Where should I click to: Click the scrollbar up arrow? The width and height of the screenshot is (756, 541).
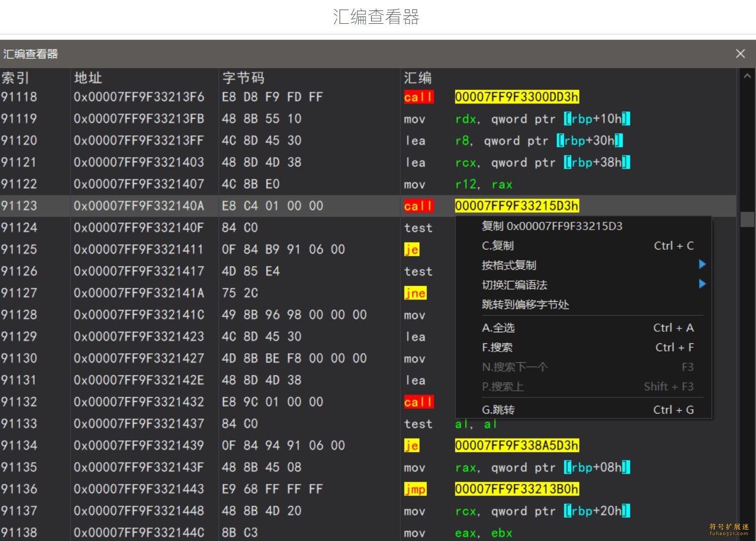point(747,77)
